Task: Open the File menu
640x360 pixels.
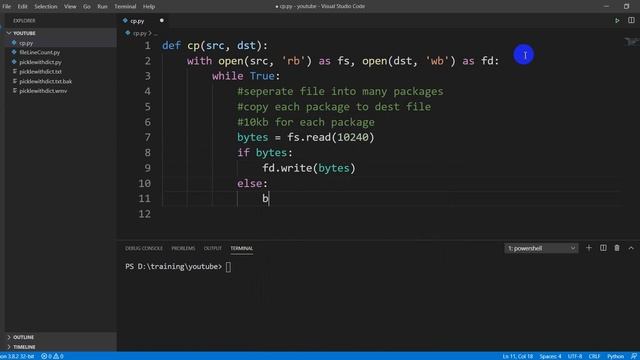Action: click(x=7, y=7)
